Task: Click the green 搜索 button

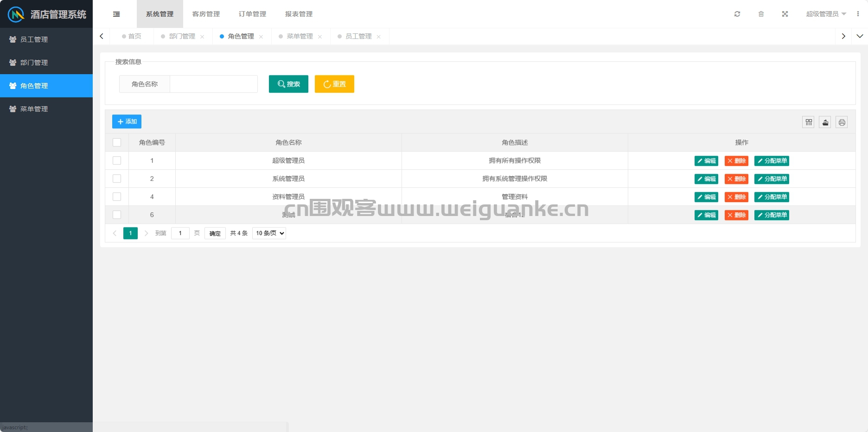Action: (288, 84)
